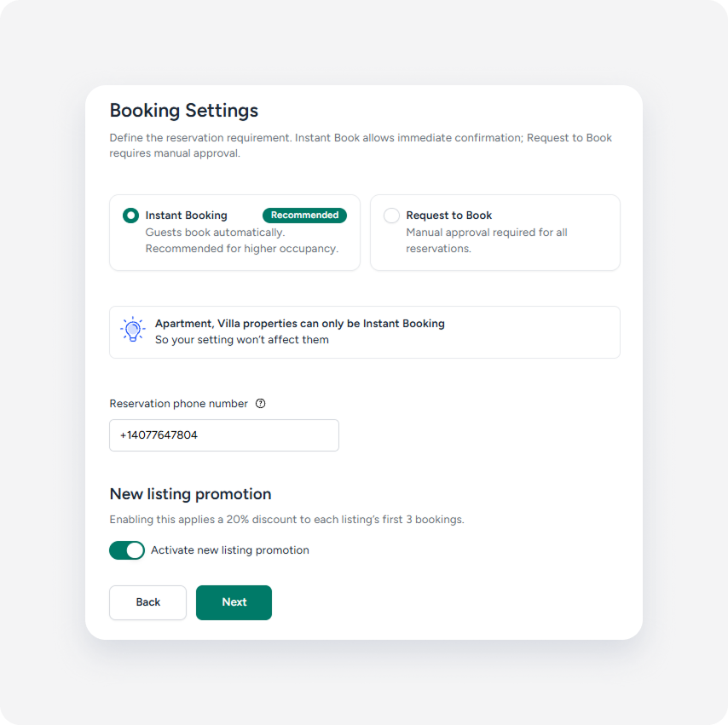Click the New listing promotion heading
The width and height of the screenshot is (728, 725).
(x=190, y=494)
